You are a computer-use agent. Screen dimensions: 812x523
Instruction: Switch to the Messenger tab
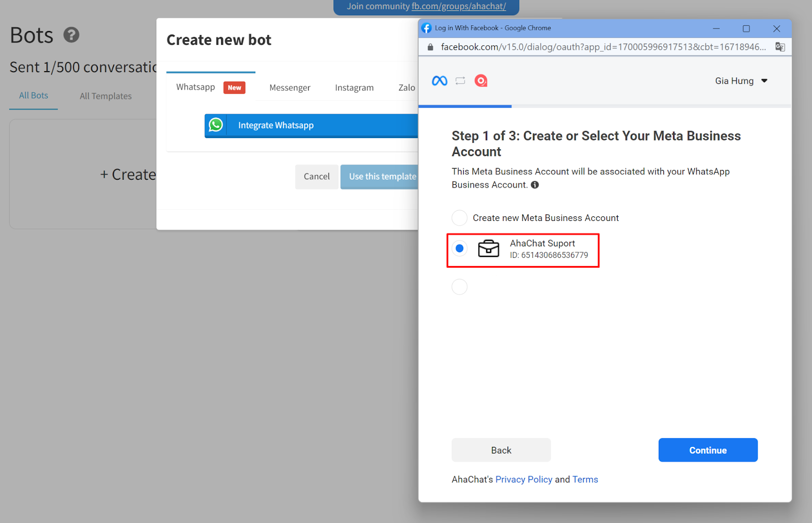[290, 88]
